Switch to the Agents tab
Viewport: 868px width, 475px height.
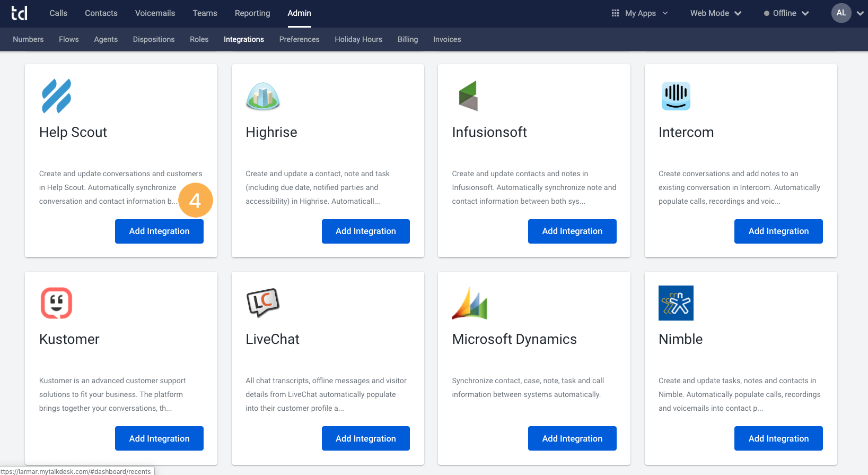[106, 39]
